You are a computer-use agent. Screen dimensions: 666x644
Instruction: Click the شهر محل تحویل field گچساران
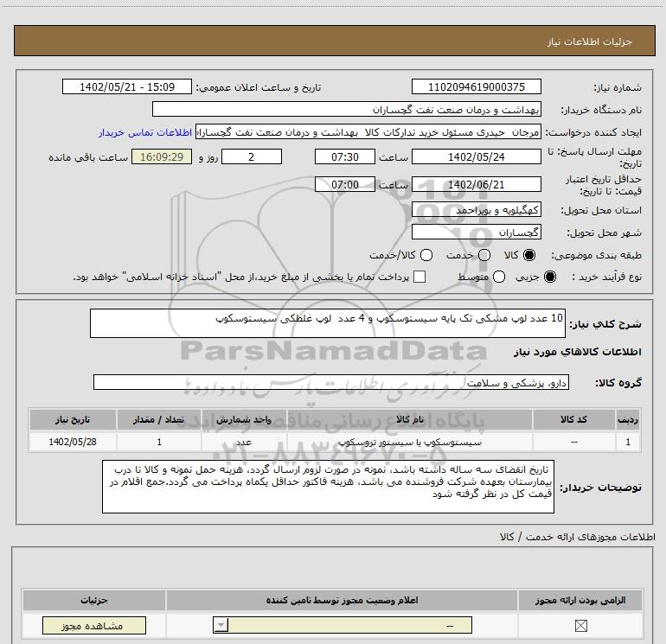pos(476,232)
